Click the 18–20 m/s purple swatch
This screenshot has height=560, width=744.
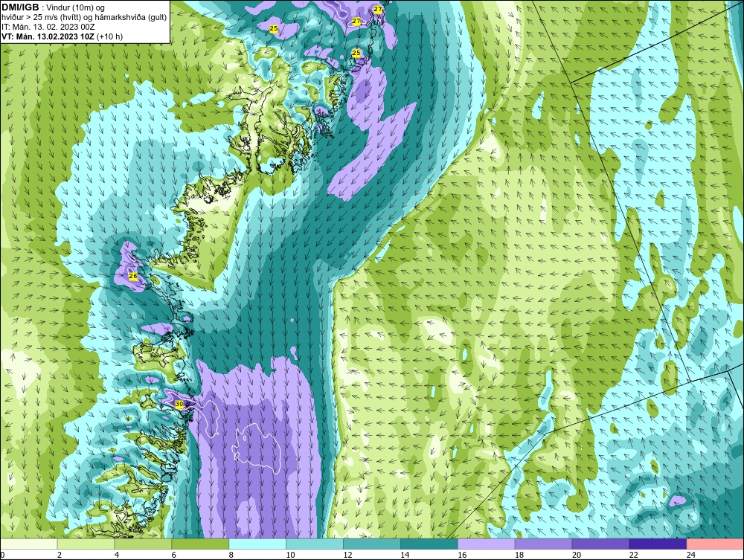pos(543,544)
